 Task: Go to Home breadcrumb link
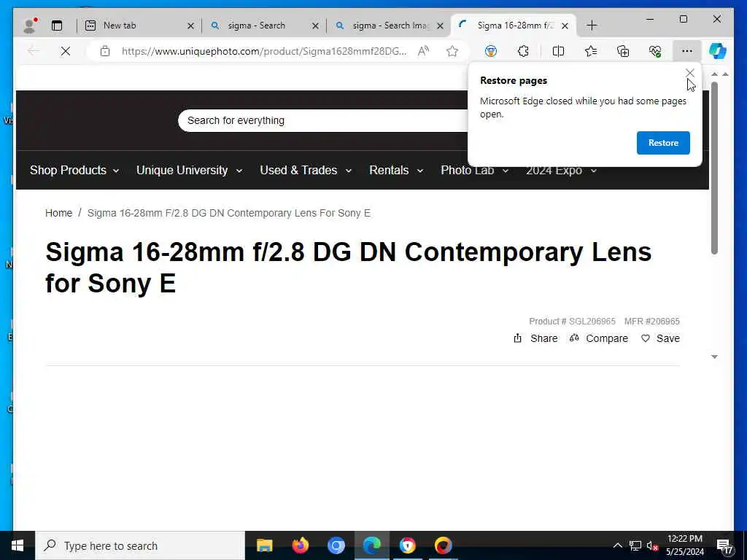point(58,213)
